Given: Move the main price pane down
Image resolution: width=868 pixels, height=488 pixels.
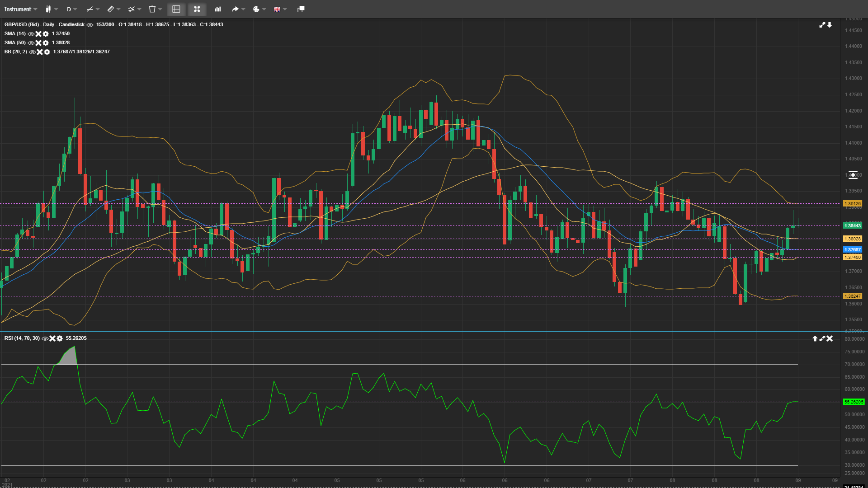Looking at the screenshot, I should pos(830,25).
